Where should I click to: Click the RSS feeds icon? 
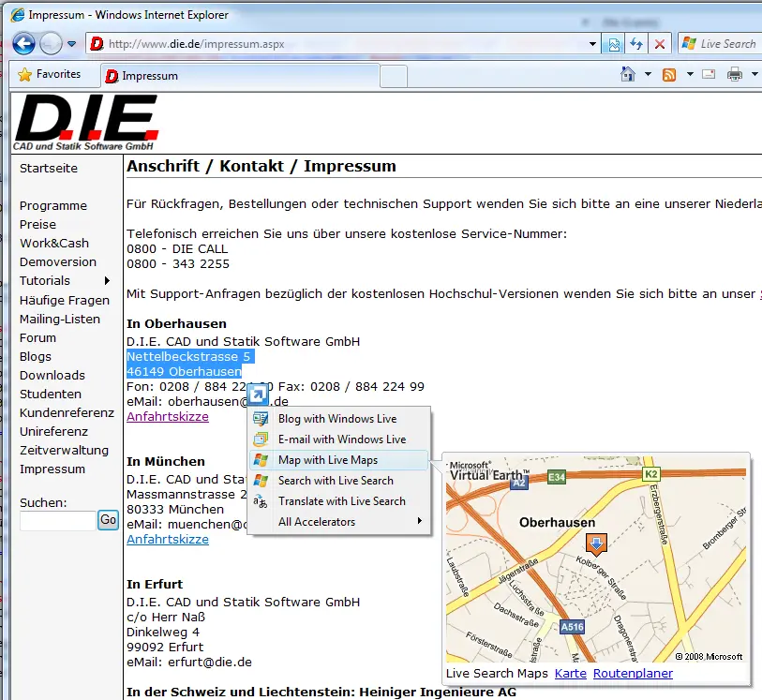pyautogui.click(x=669, y=74)
